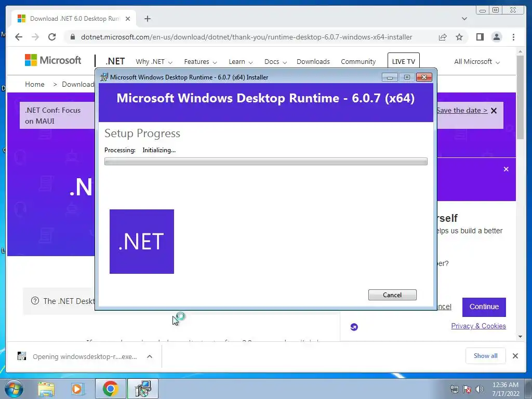Click the purple Continue button
The height and width of the screenshot is (399, 532).
tap(484, 307)
